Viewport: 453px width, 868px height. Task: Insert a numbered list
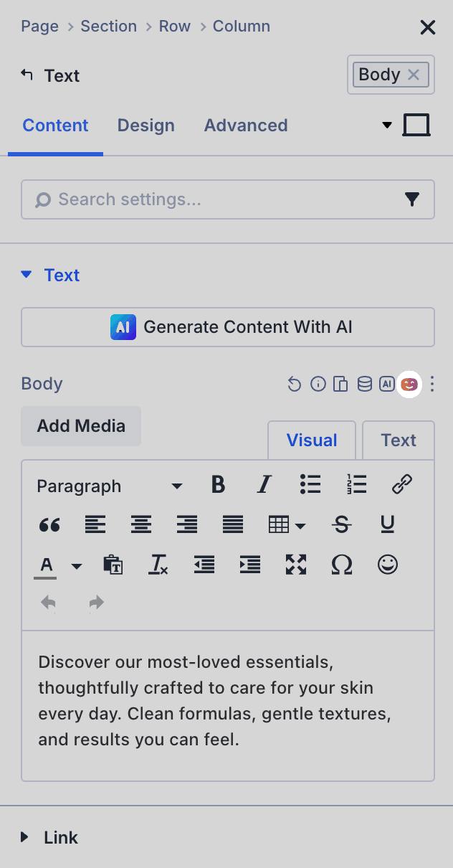(356, 486)
